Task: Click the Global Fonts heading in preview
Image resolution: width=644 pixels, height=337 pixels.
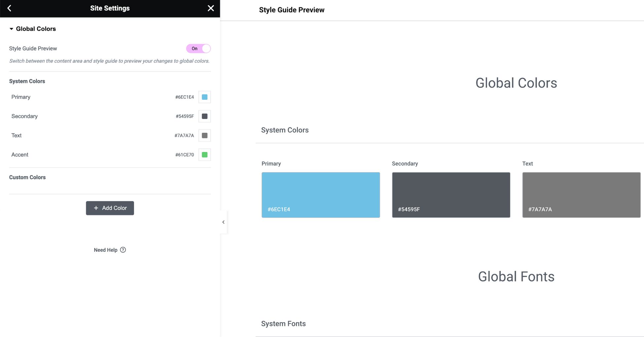Action: (516, 277)
